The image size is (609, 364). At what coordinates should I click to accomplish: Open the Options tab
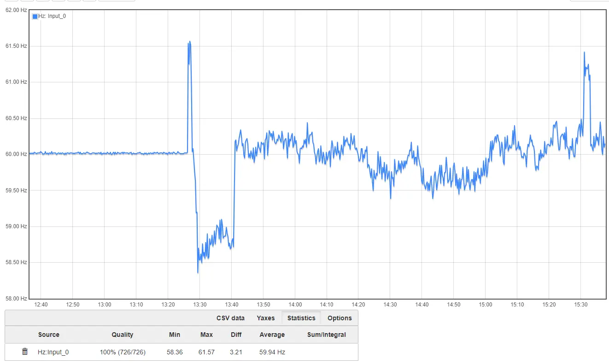click(x=340, y=318)
